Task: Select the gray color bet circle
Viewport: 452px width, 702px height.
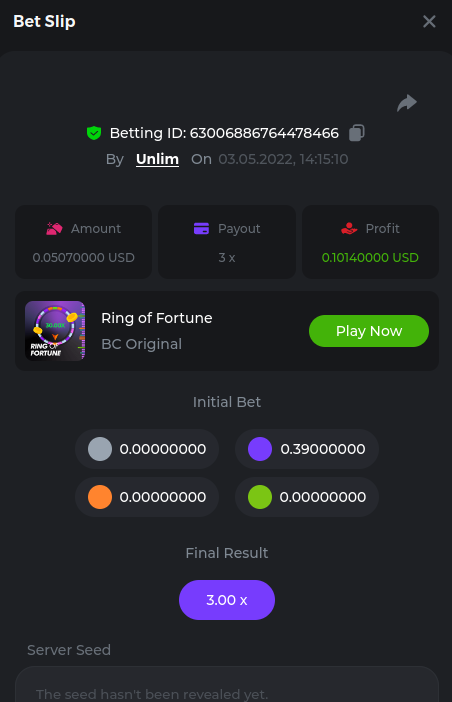Action: point(100,449)
